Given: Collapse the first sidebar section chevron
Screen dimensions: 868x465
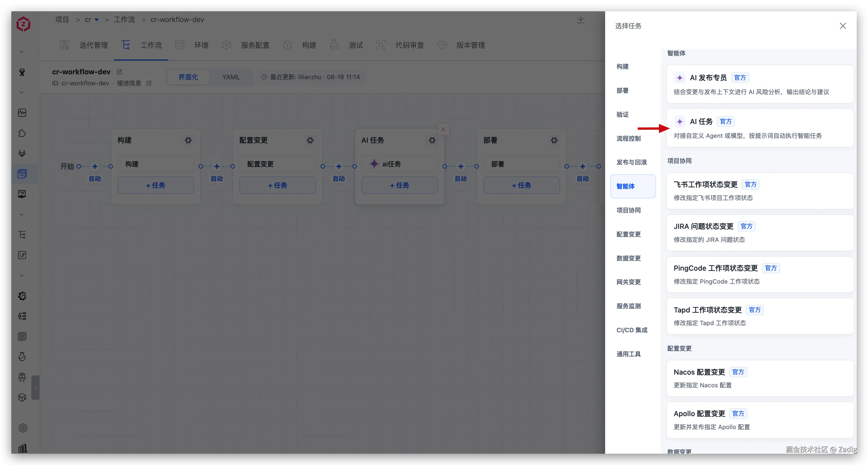Looking at the screenshot, I should (21, 52).
